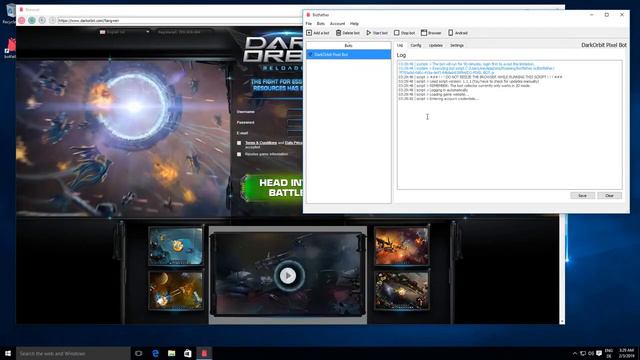Screen dimensions: 640x360
Task: Tick the Terms & Conditions checkbox
Action: [239, 143]
